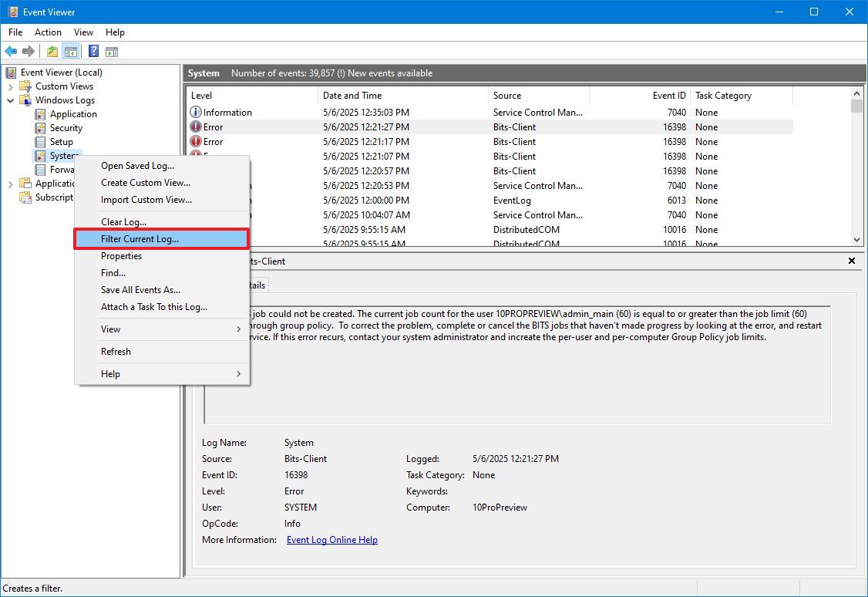Click the Forward navigation arrow icon
This screenshot has height=597, width=868.
tap(29, 51)
